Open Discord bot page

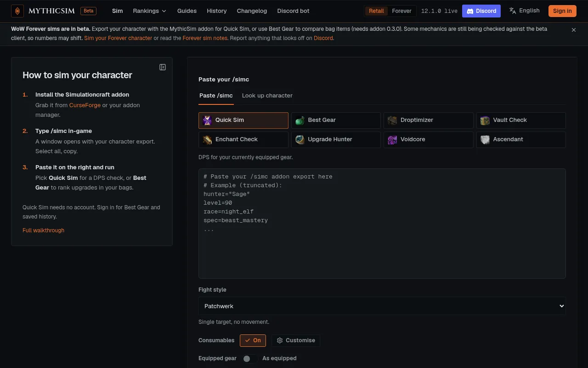[x=294, y=11]
